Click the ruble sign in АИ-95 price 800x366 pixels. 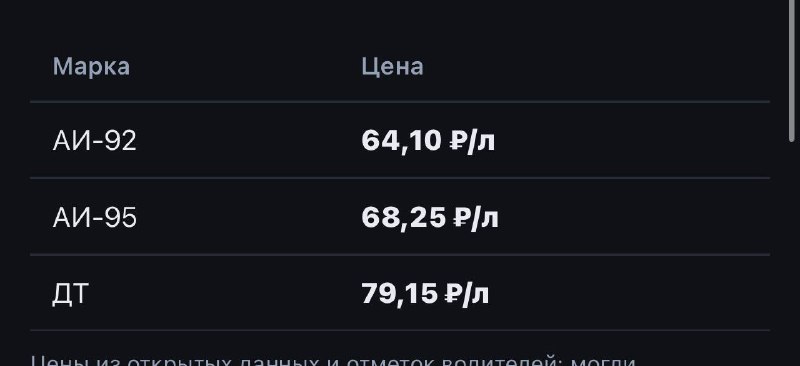[x=460, y=218]
